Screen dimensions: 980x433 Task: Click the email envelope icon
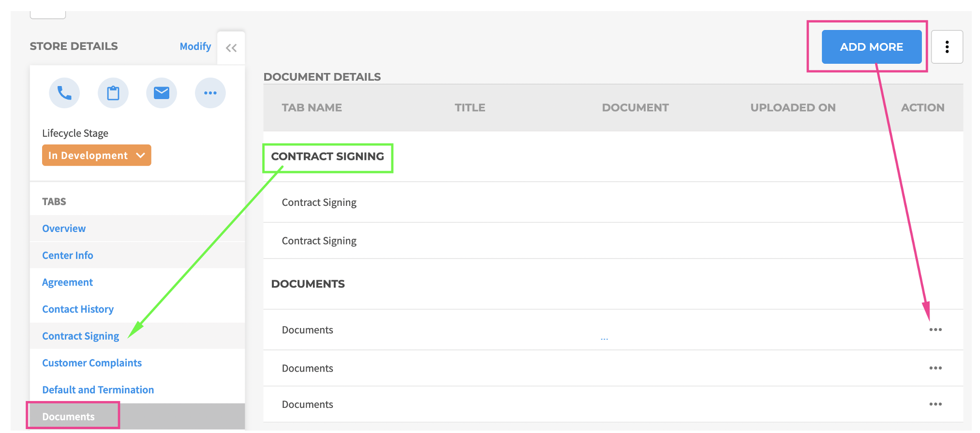point(162,93)
